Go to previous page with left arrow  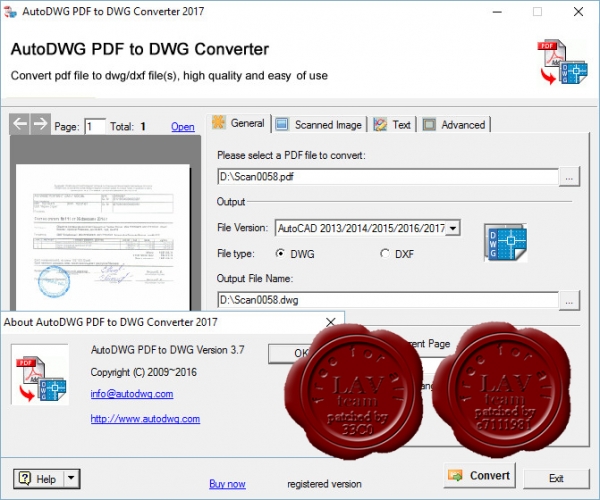(x=20, y=124)
